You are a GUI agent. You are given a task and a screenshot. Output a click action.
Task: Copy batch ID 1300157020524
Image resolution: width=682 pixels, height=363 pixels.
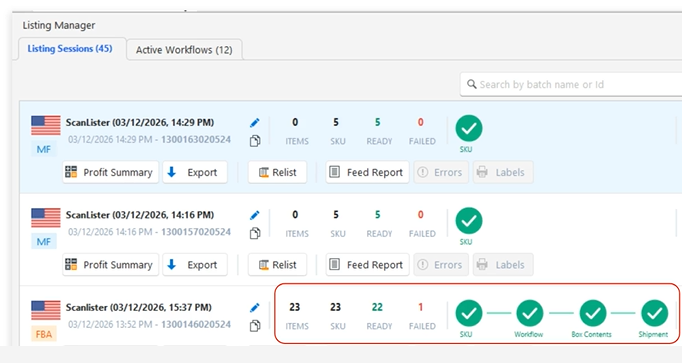pyautogui.click(x=255, y=233)
